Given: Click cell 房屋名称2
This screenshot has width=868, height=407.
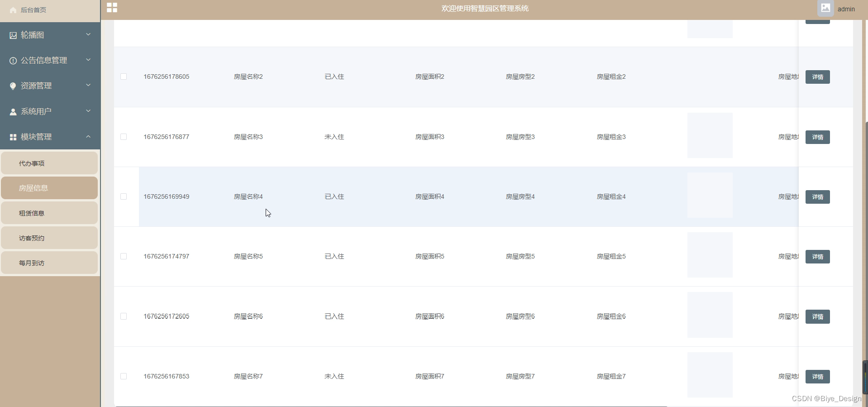Looking at the screenshot, I should click(x=248, y=77).
